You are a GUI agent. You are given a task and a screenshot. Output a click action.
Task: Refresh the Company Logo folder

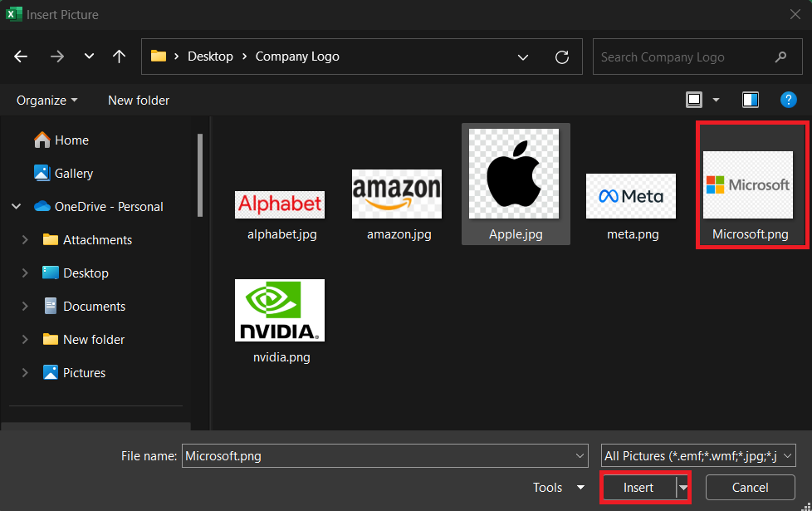562,57
